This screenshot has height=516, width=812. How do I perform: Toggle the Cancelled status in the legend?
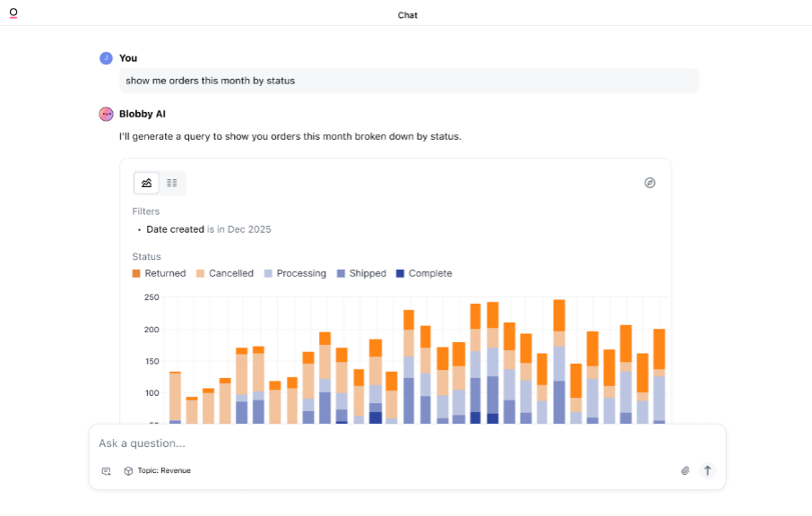pos(224,273)
